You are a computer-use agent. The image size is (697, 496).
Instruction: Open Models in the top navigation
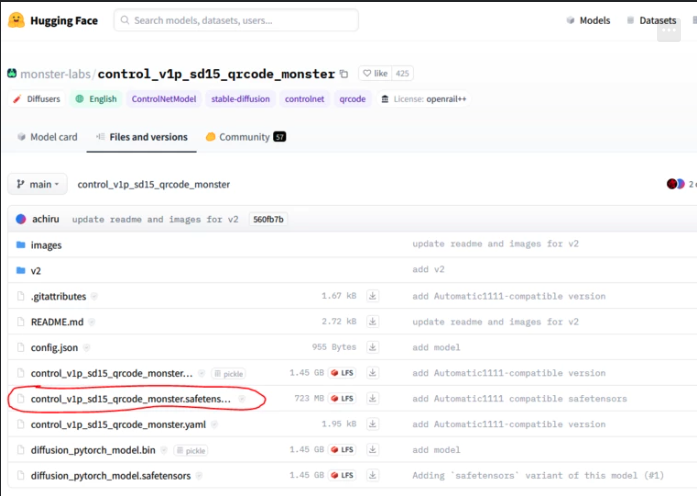(588, 20)
